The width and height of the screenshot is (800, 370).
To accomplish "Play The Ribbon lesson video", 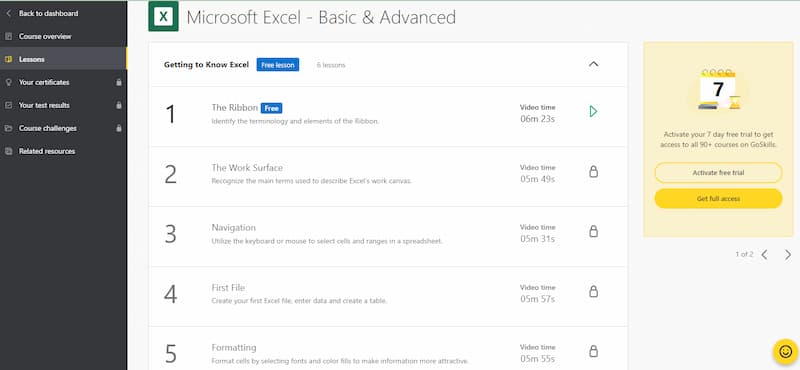I will coord(593,111).
